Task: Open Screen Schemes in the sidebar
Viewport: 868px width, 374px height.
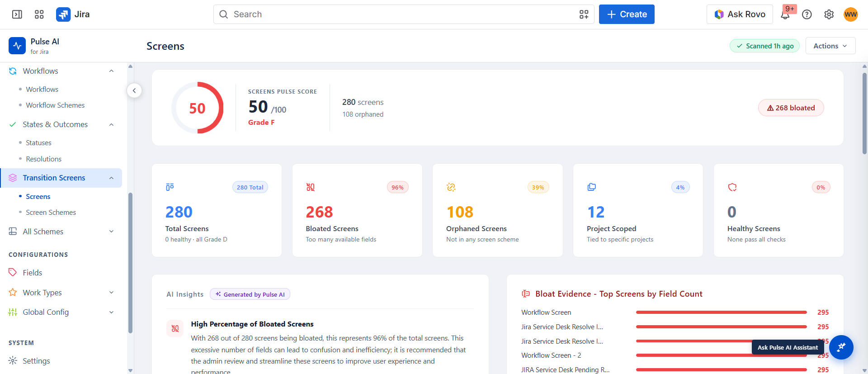Action: (51, 213)
